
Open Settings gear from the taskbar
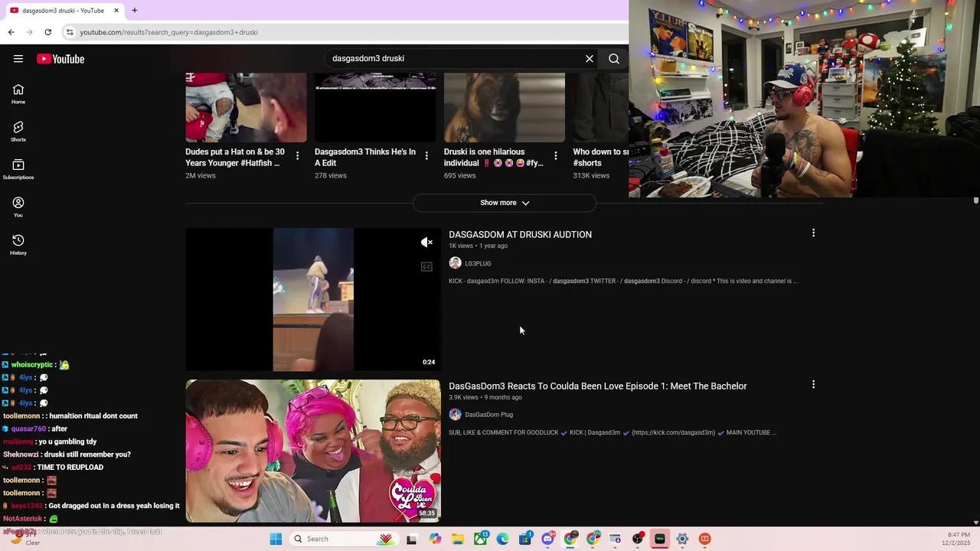point(682,539)
